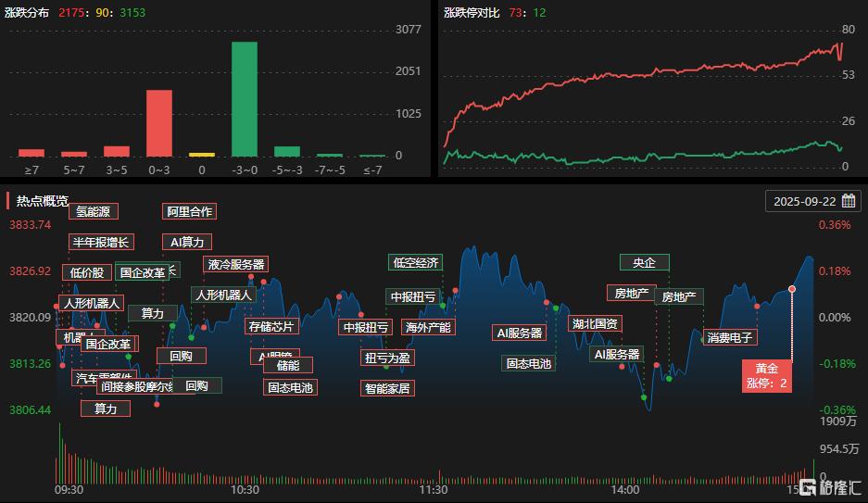This screenshot has height=503, width=868.
Task: Click the yellow flat 0 distribution bar
Action: [202, 155]
